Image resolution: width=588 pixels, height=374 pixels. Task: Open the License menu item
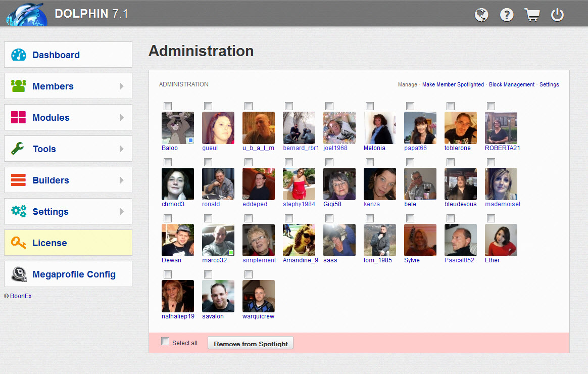click(68, 243)
